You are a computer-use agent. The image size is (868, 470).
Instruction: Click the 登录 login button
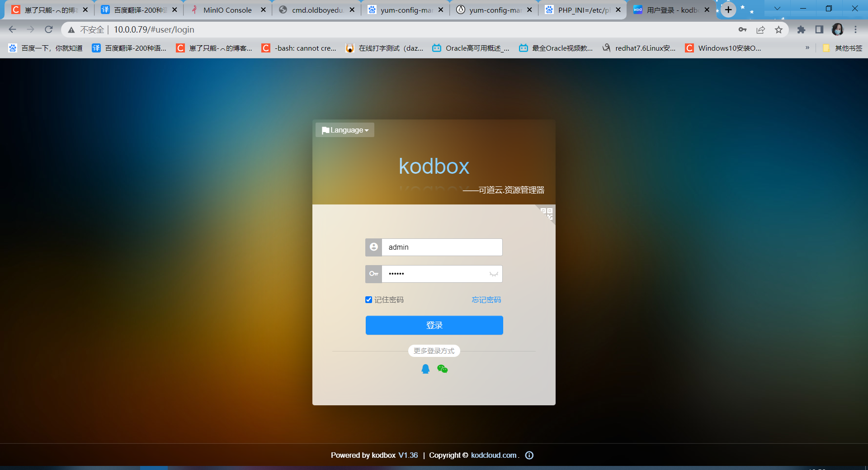434,325
